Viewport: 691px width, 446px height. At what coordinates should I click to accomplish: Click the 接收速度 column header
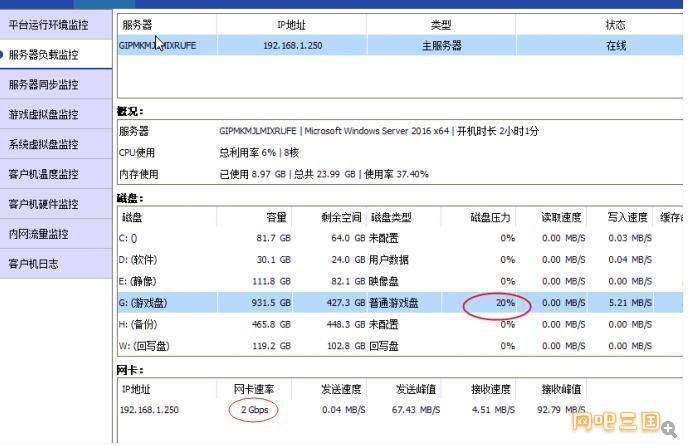(490, 389)
